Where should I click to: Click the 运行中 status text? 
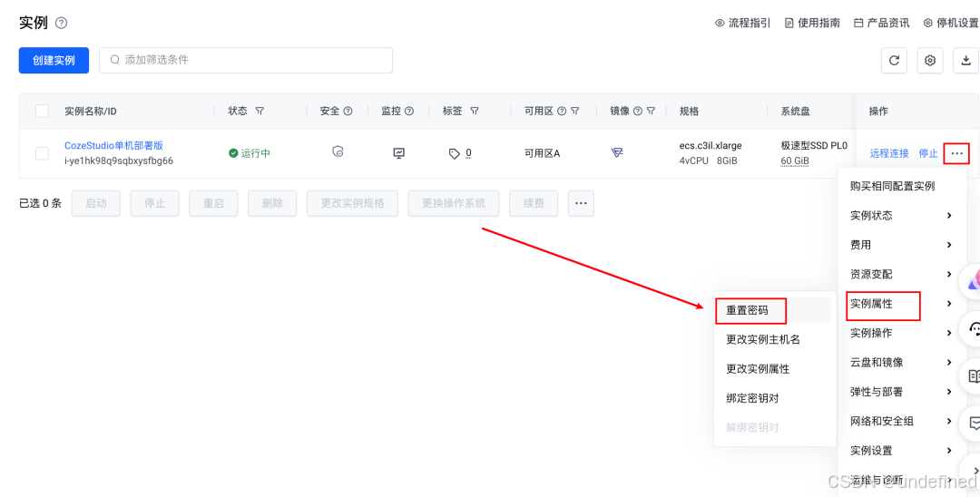pyautogui.click(x=256, y=153)
